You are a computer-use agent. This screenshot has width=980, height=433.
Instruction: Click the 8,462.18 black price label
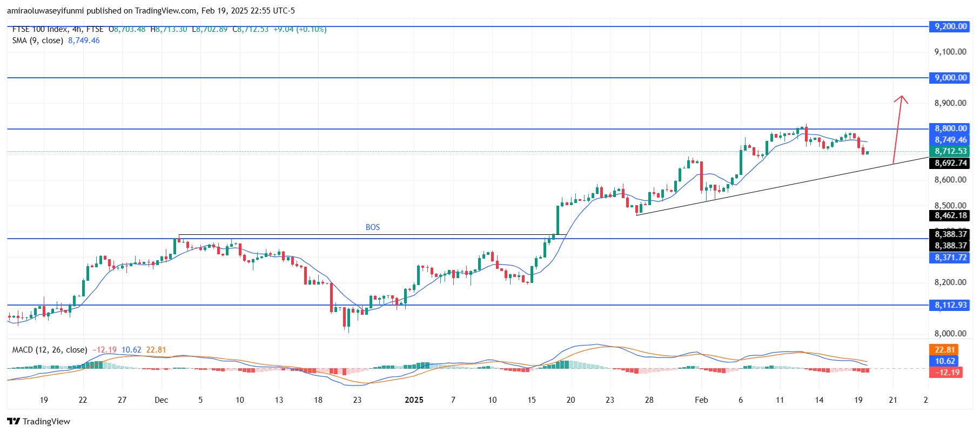pos(950,215)
